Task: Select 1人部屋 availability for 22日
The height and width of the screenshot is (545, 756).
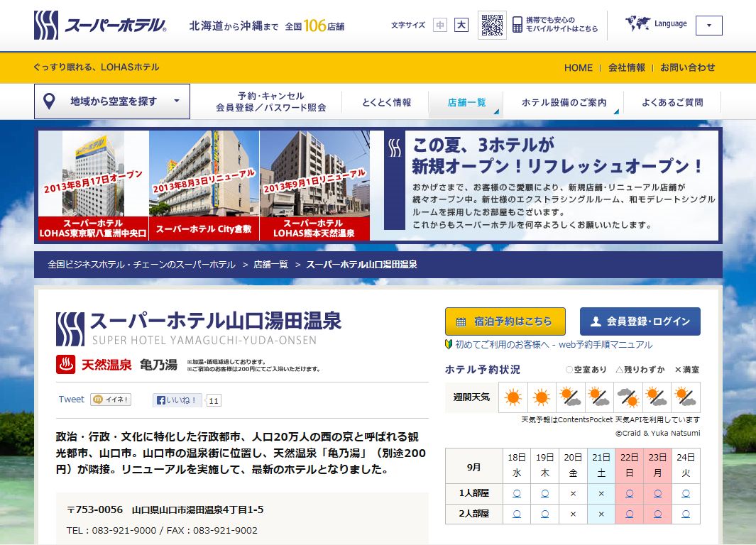Action: [629, 493]
